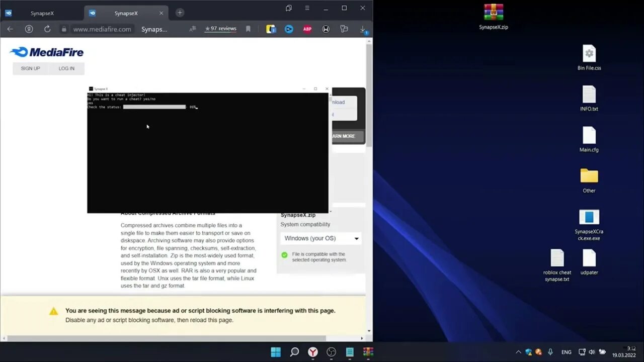The width and height of the screenshot is (644, 362).
Task: Select roblox cheat synapse.txt on desktop
Action: point(557,265)
